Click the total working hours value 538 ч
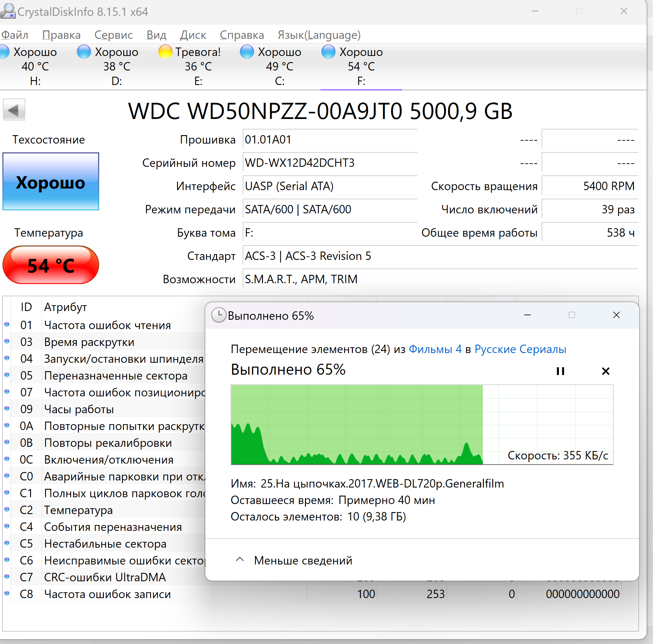The width and height of the screenshot is (653, 644). click(590, 232)
